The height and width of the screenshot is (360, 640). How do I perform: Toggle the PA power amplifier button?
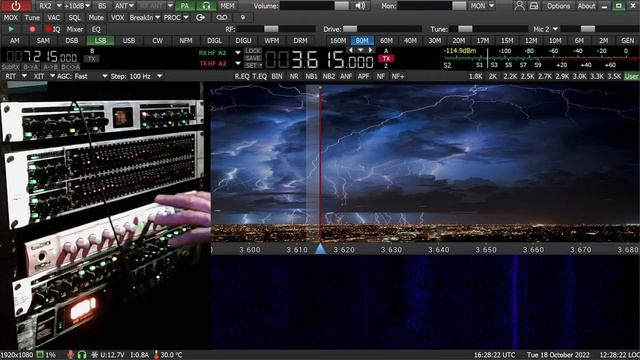pos(185,6)
